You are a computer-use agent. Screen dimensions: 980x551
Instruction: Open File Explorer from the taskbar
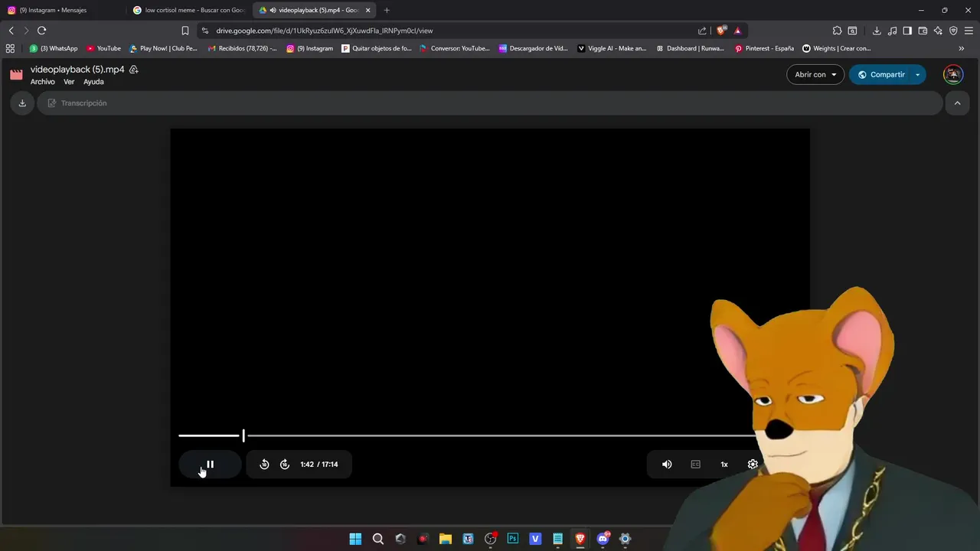(446, 539)
